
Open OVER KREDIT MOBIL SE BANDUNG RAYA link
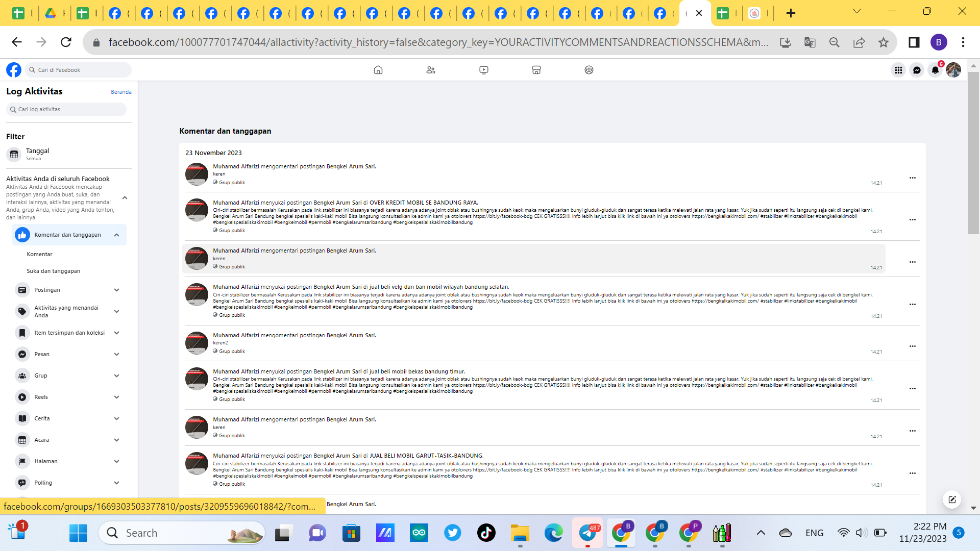pos(424,203)
